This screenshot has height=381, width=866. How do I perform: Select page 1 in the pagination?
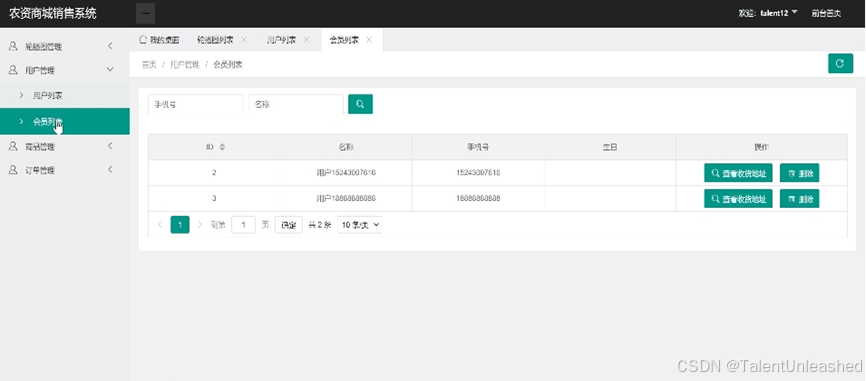[x=180, y=225]
